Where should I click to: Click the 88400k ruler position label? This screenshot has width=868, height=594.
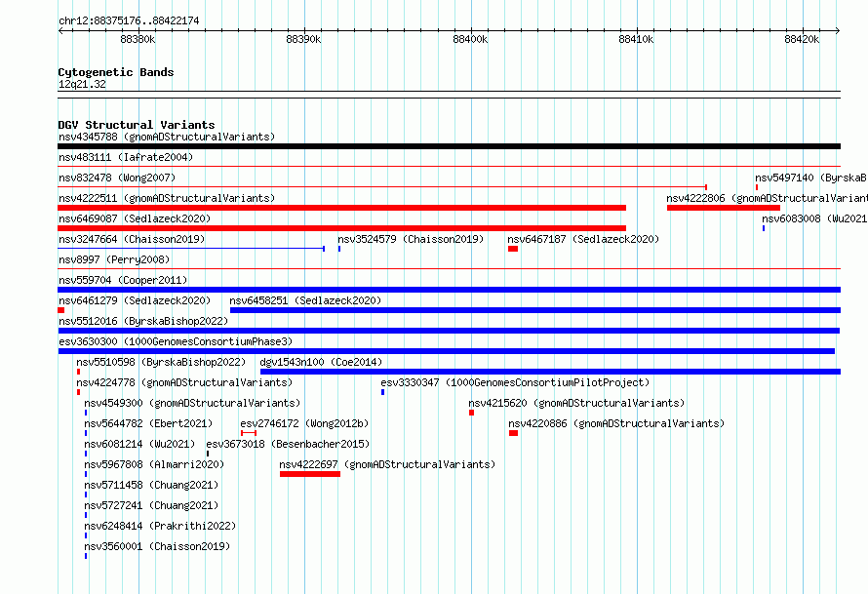tap(470, 39)
